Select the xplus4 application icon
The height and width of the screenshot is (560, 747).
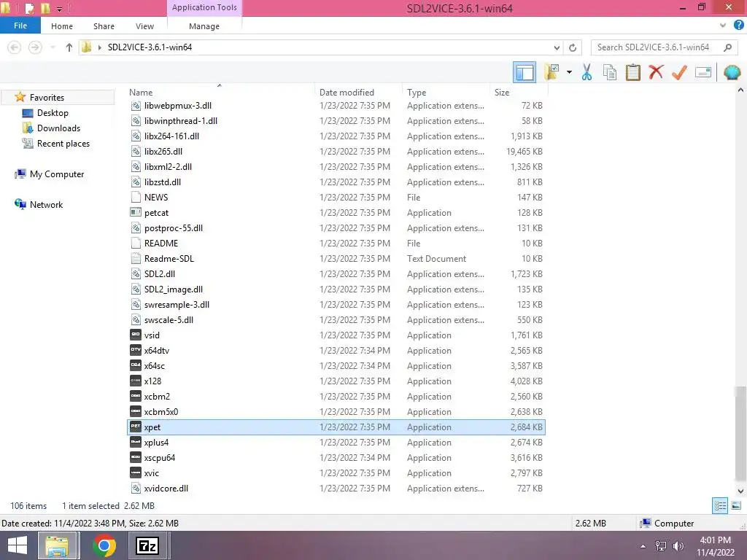[136, 442]
